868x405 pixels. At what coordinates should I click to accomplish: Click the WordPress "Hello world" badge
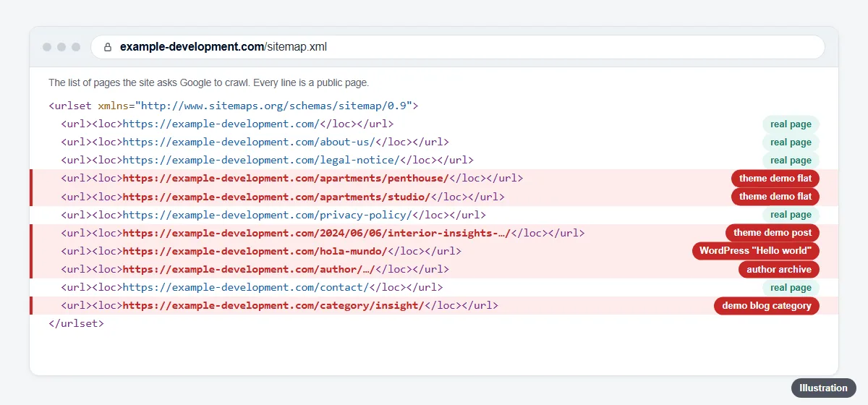point(756,251)
